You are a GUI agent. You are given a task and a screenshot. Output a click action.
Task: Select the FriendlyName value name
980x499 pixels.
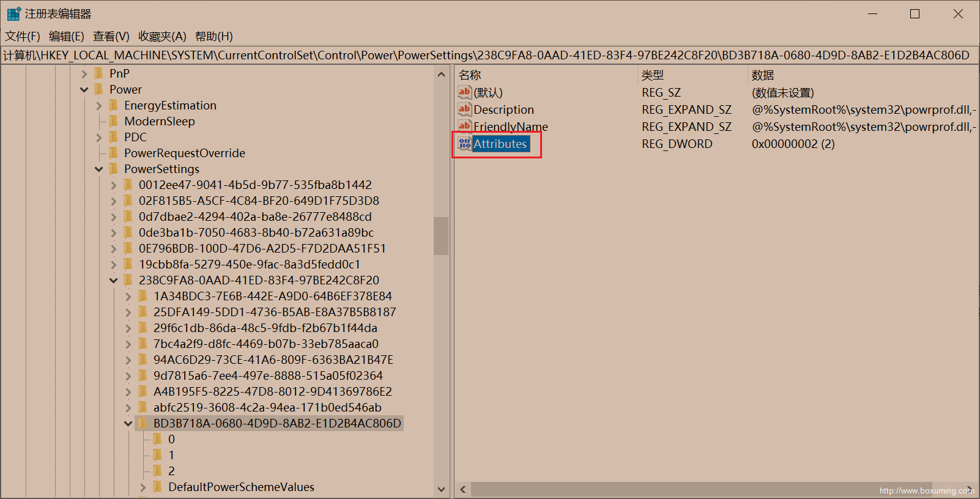[x=511, y=127]
